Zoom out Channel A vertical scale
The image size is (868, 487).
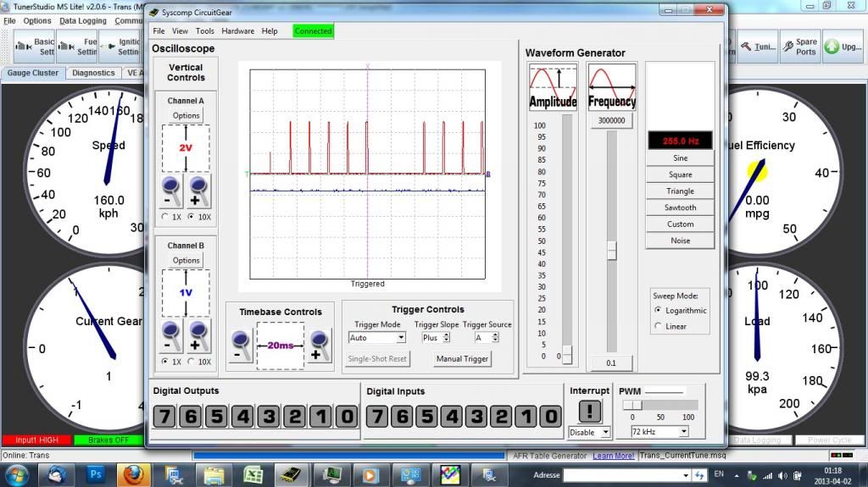coord(171,191)
